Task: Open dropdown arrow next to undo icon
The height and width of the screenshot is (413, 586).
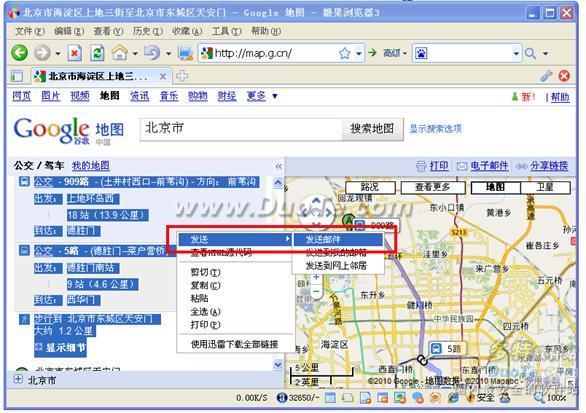Action: (169, 53)
